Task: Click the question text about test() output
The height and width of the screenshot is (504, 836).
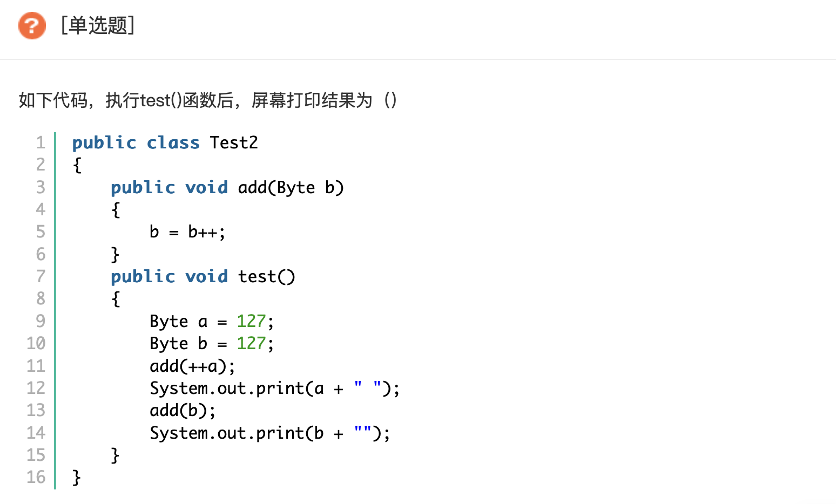Action: tap(208, 100)
